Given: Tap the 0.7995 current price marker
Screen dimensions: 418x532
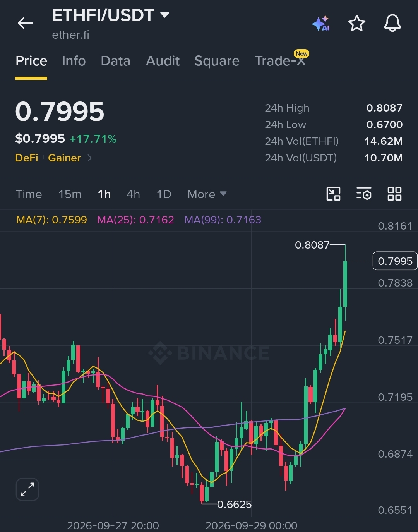Looking at the screenshot, I should point(395,261).
